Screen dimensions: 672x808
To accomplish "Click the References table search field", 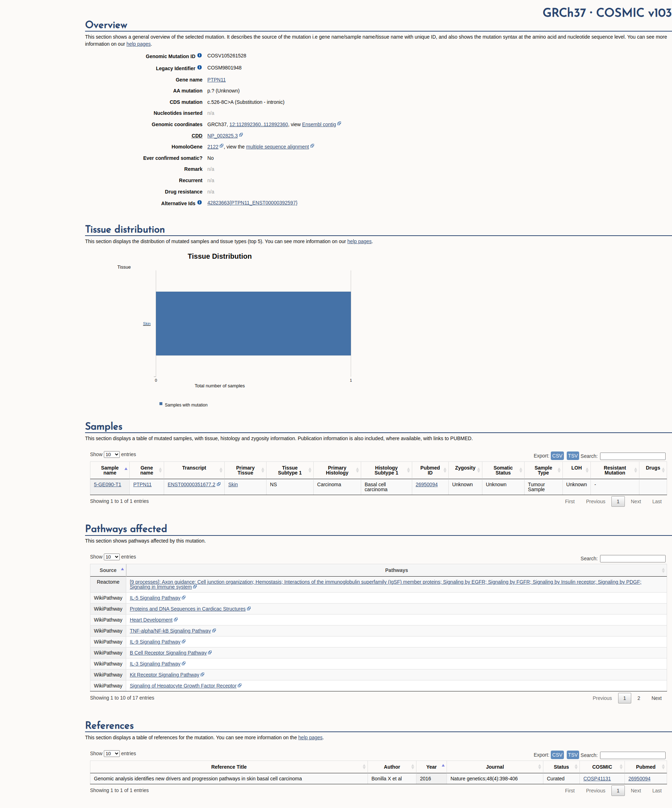I will 632,755.
